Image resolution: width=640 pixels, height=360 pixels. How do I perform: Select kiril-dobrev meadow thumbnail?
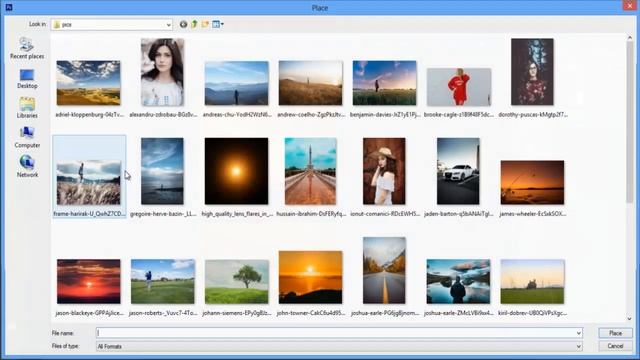(532, 282)
